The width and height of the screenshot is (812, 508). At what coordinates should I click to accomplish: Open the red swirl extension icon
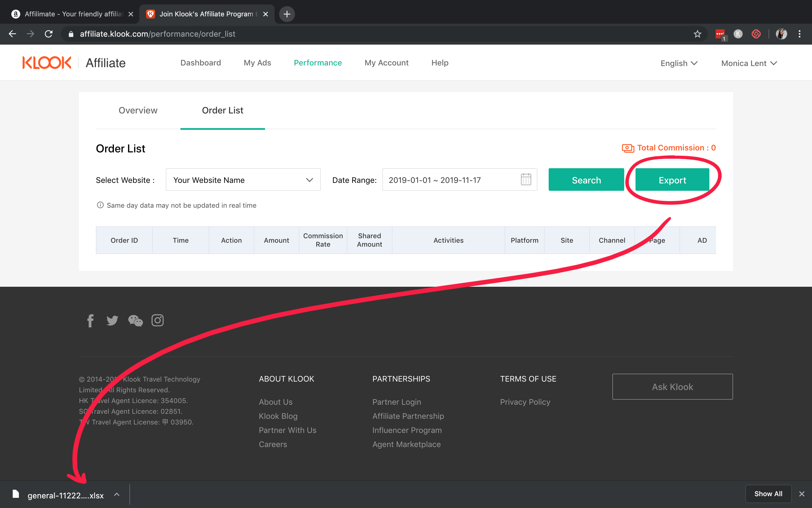tap(756, 34)
